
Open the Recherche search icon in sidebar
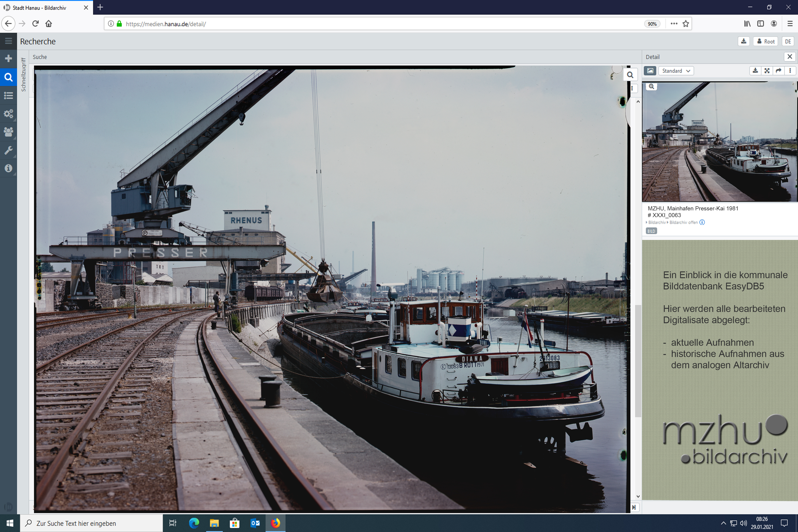click(9, 77)
